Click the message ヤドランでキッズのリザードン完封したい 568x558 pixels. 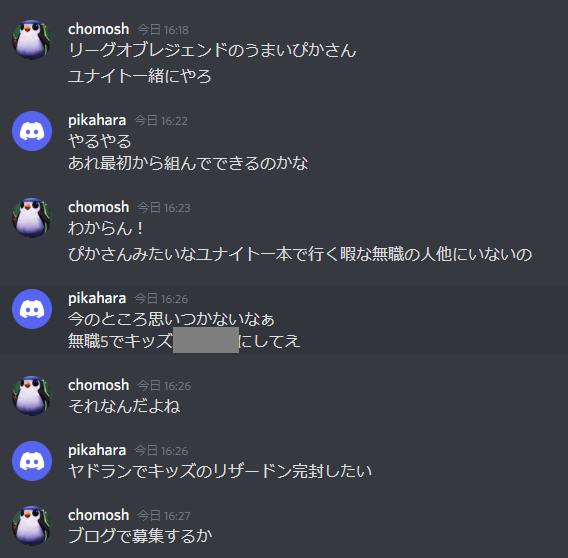[x=220, y=471]
